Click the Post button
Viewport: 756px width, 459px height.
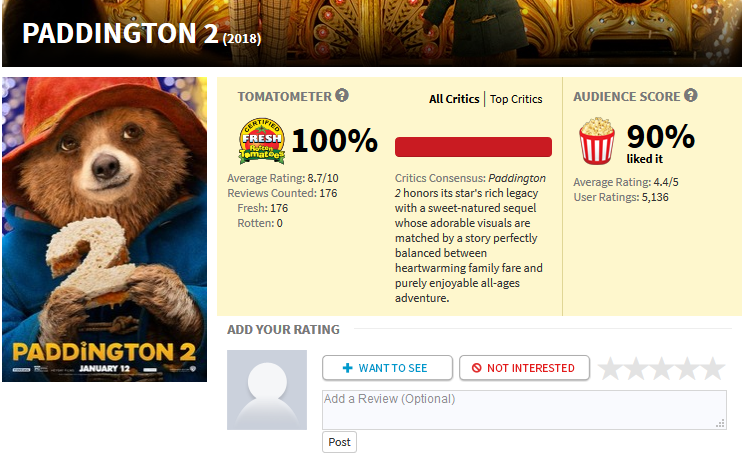click(x=339, y=442)
